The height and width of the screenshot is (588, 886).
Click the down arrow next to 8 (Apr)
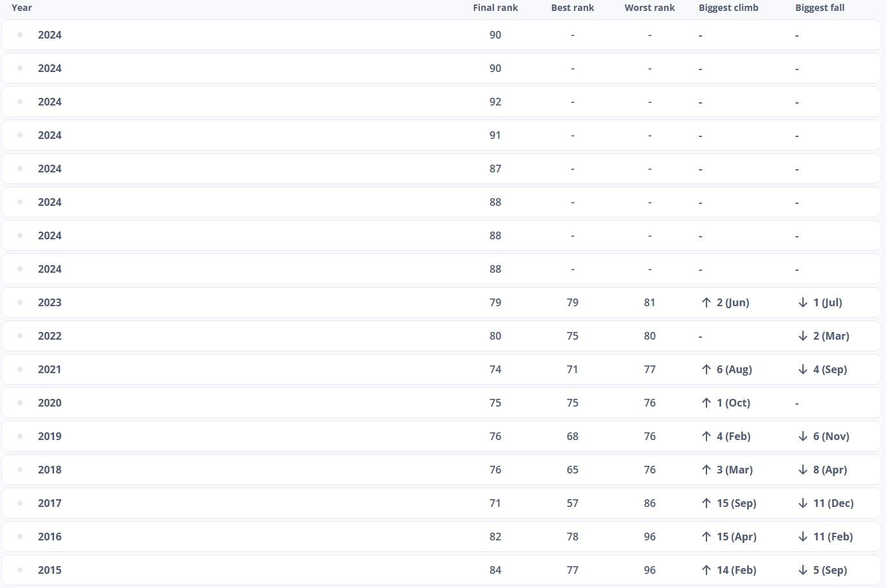[803, 470]
